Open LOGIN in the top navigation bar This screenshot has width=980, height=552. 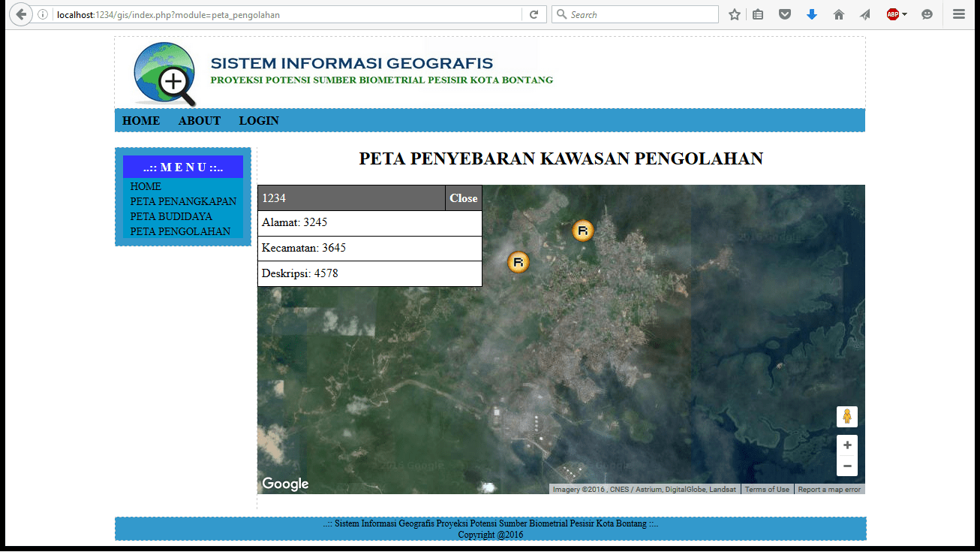click(x=259, y=121)
